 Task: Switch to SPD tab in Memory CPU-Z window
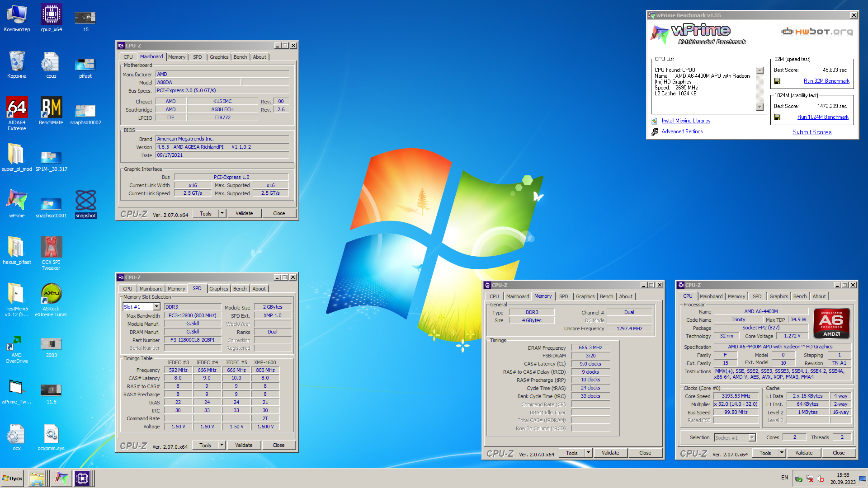(564, 296)
